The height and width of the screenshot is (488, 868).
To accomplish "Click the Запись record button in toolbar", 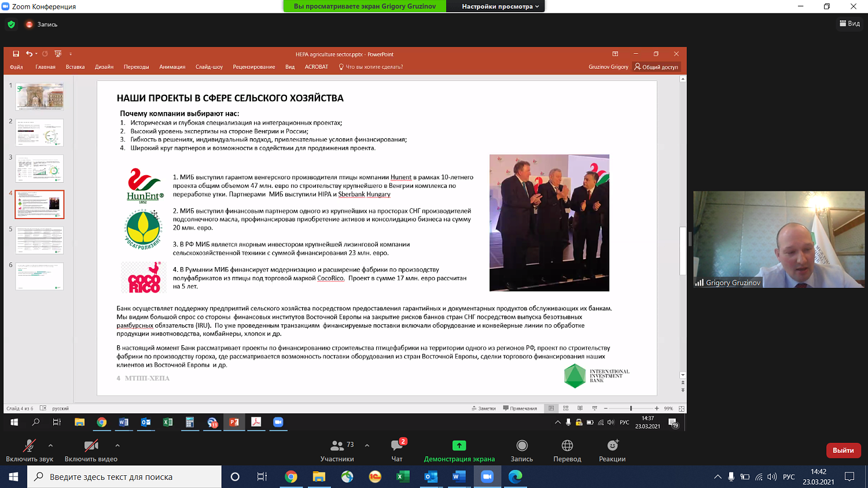I will click(522, 446).
